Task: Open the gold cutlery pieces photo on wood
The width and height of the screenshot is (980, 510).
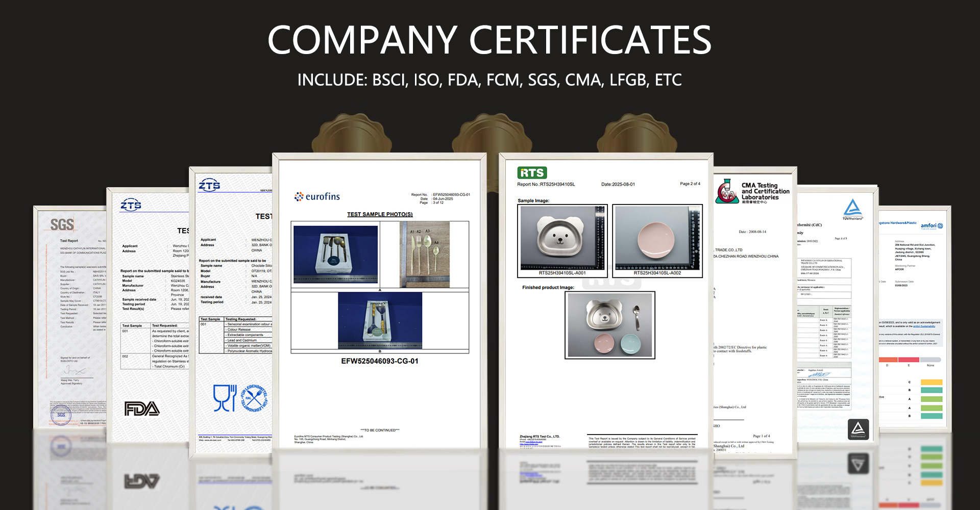Action: [424, 254]
